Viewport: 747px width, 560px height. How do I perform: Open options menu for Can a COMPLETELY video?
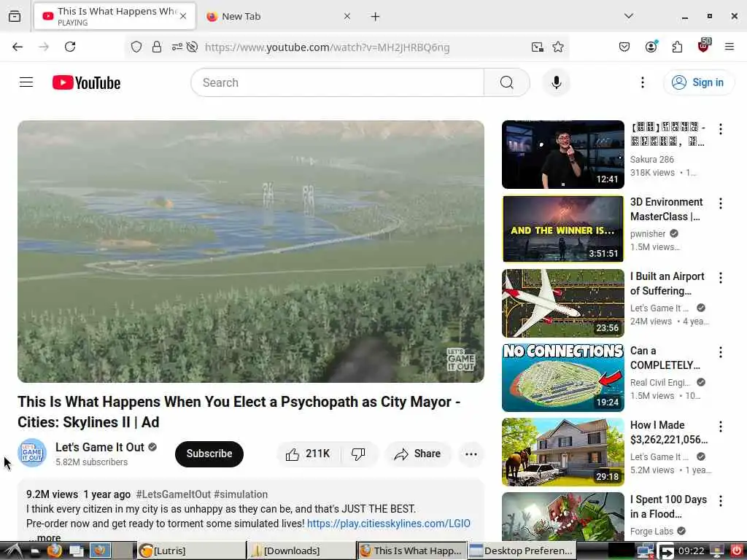(x=720, y=352)
